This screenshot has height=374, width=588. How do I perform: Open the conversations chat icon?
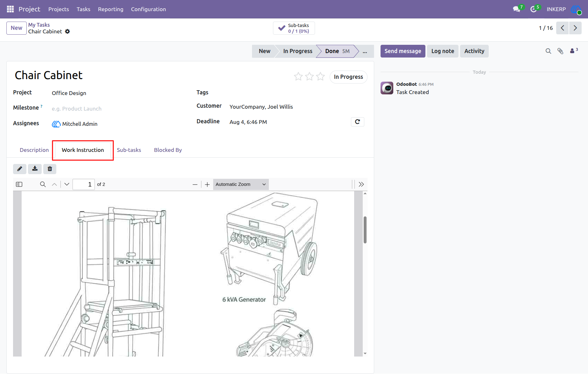(516, 9)
